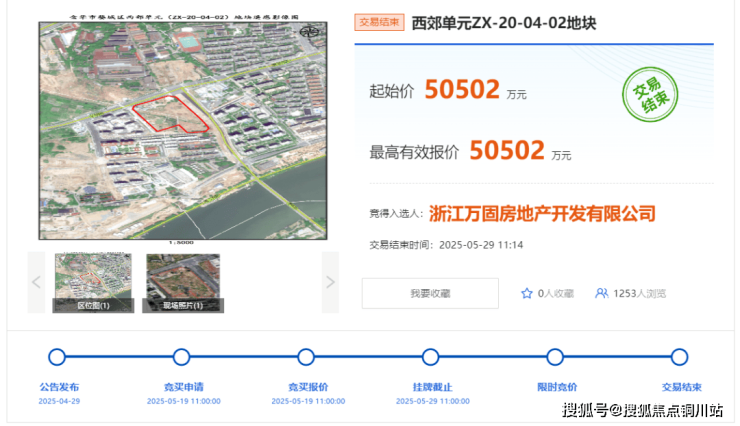Show next thumbnail with right arrow

click(x=330, y=282)
